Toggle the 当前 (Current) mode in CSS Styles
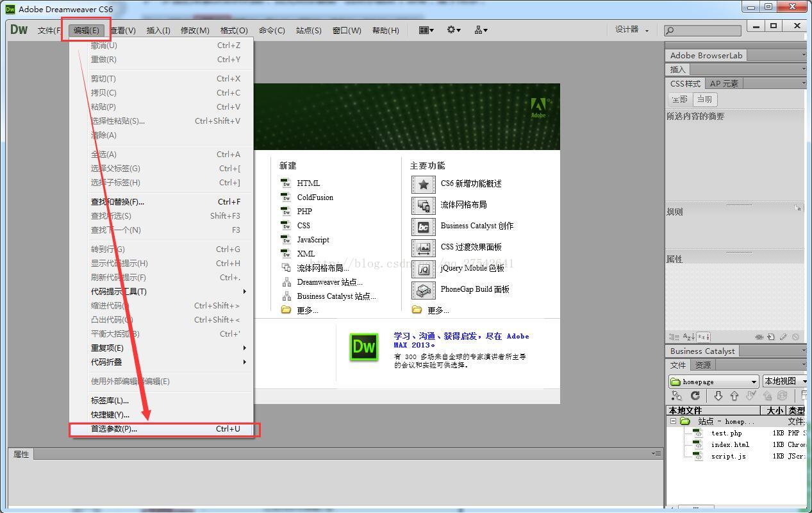 coord(705,99)
